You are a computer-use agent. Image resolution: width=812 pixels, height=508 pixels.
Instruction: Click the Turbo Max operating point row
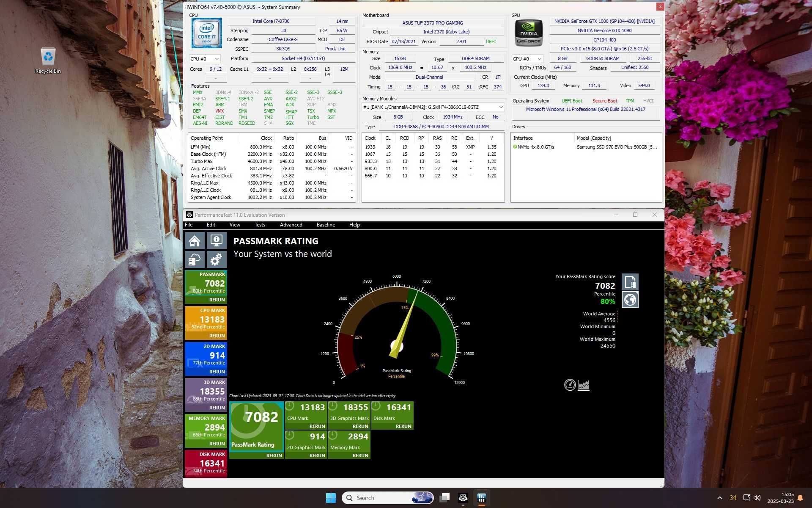272,161
